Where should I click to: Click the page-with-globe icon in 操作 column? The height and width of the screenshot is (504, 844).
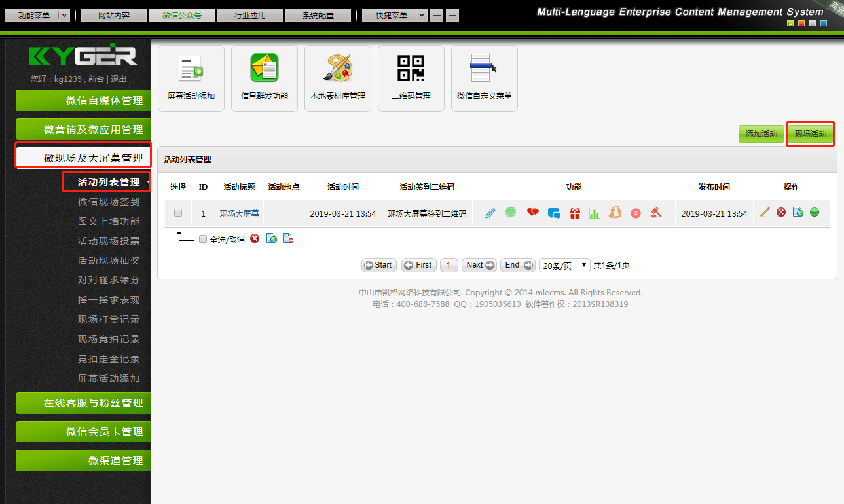(x=798, y=212)
